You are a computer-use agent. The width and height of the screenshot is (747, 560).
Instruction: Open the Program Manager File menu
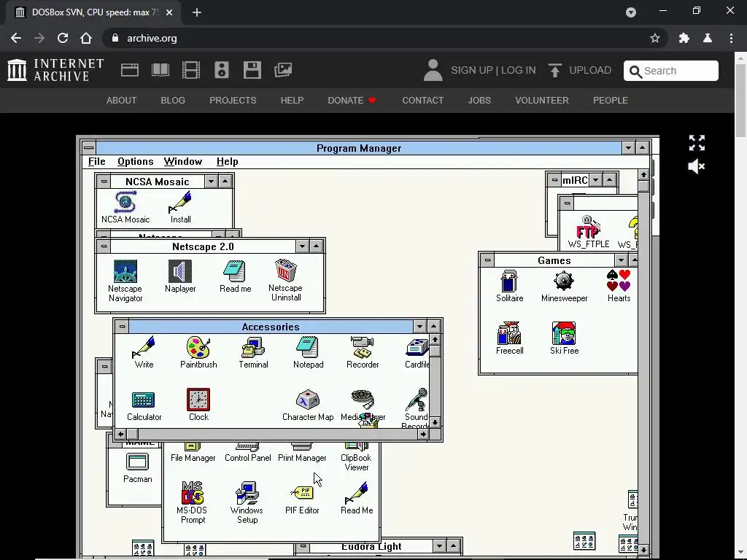(x=97, y=161)
